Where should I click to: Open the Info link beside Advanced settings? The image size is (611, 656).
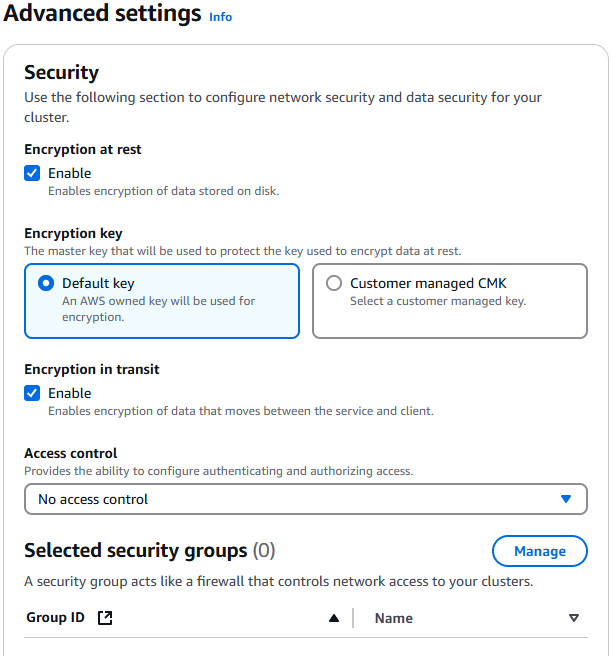tap(220, 17)
